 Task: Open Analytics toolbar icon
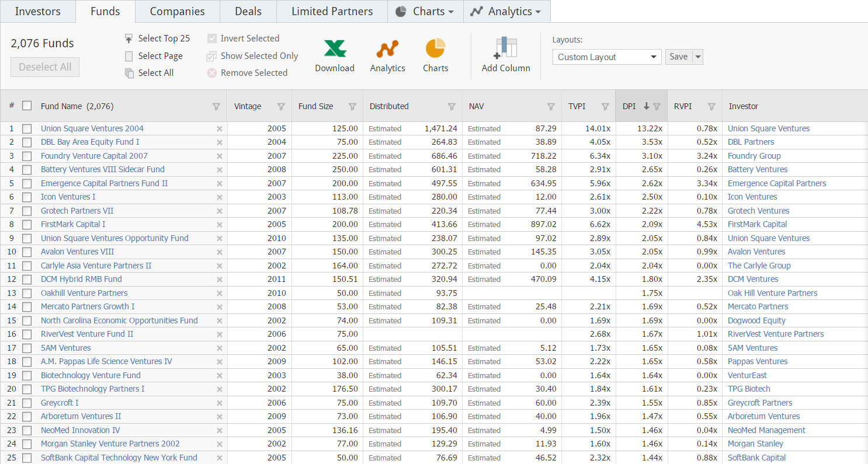(x=387, y=49)
